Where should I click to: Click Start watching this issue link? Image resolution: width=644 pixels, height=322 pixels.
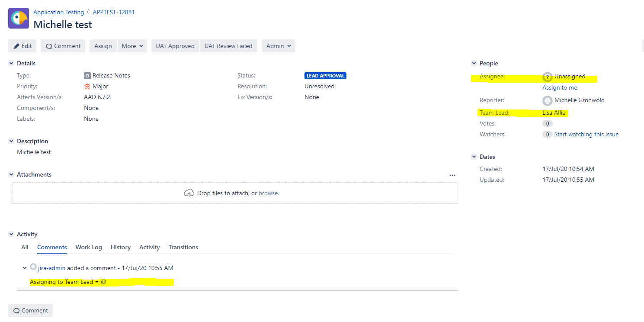pyautogui.click(x=586, y=135)
